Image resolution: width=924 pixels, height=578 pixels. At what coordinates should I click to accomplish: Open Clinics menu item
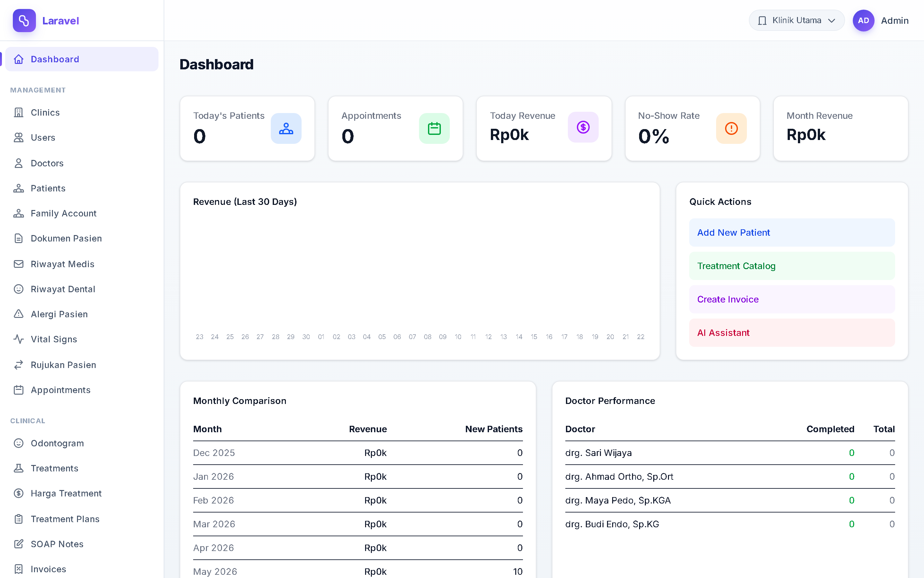tap(82, 112)
